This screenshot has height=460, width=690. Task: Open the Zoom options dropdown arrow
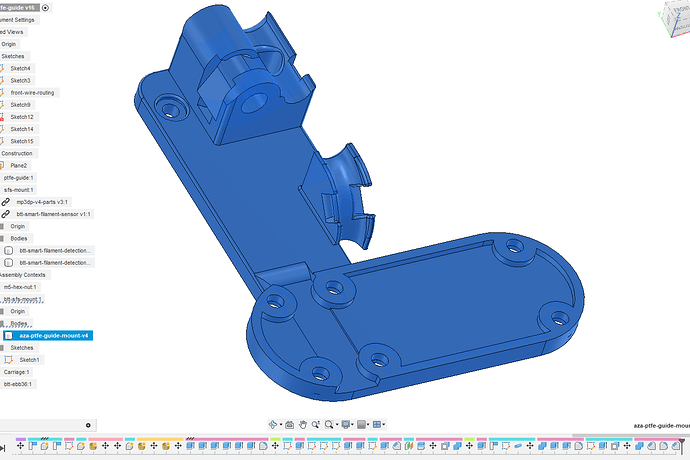[337, 424]
